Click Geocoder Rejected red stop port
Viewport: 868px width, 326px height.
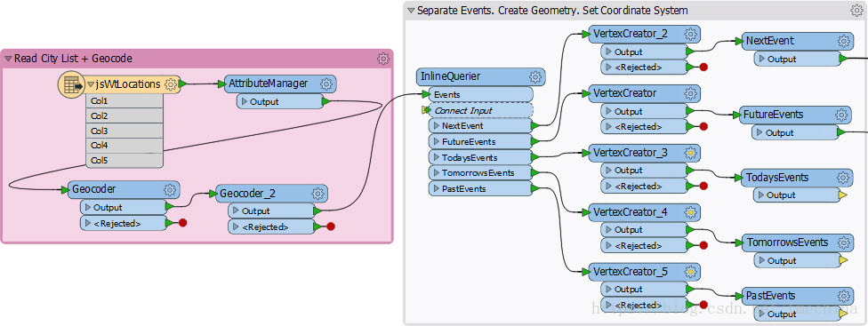pos(182,223)
